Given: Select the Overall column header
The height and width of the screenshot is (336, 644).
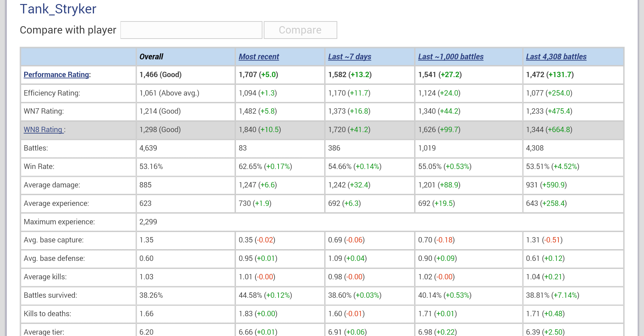Looking at the screenshot, I should tap(151, 57).
